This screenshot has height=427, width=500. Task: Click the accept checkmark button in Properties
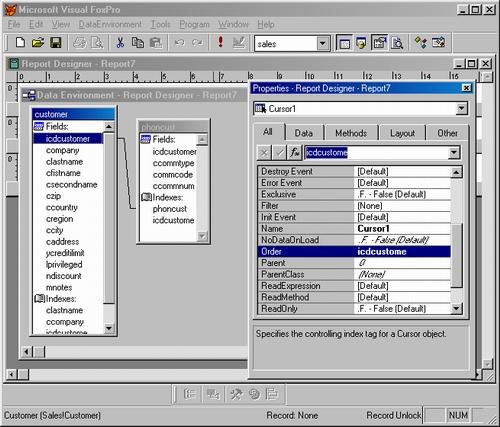(279, 153)
